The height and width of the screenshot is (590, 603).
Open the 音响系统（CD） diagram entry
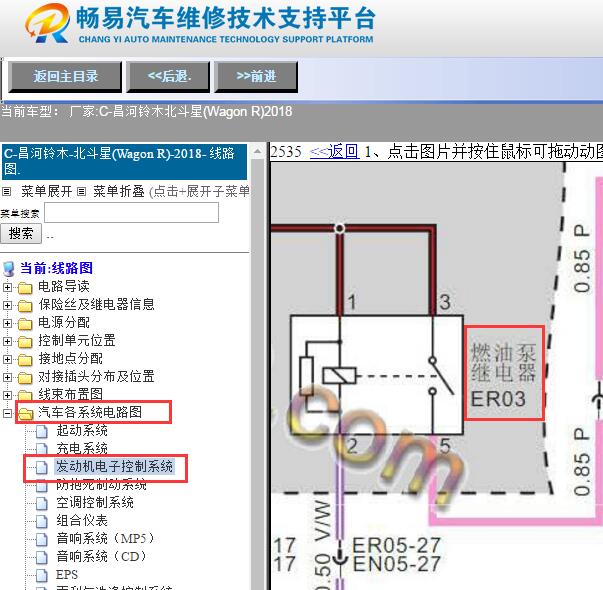point(102,557)
